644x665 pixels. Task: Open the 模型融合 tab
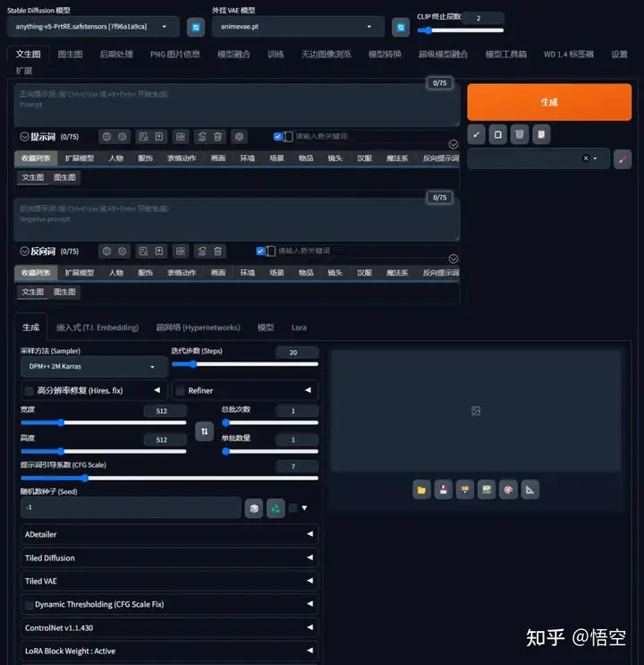coord(233,55)
